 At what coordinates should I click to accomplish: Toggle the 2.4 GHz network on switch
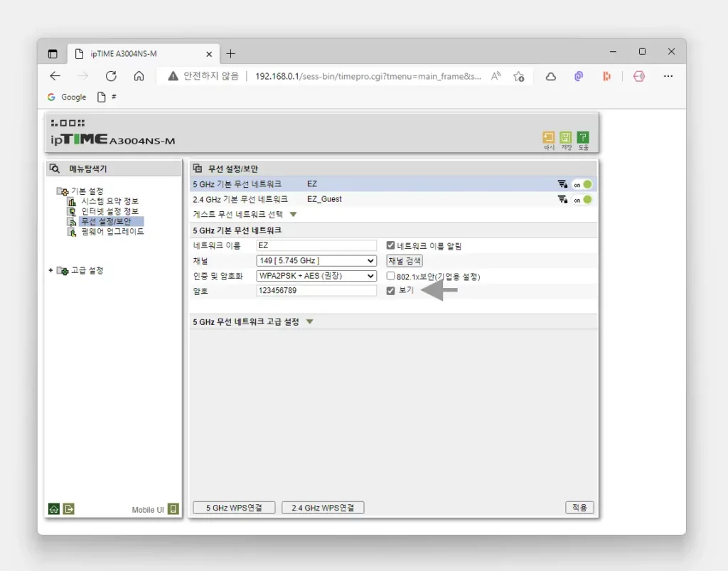582,200
